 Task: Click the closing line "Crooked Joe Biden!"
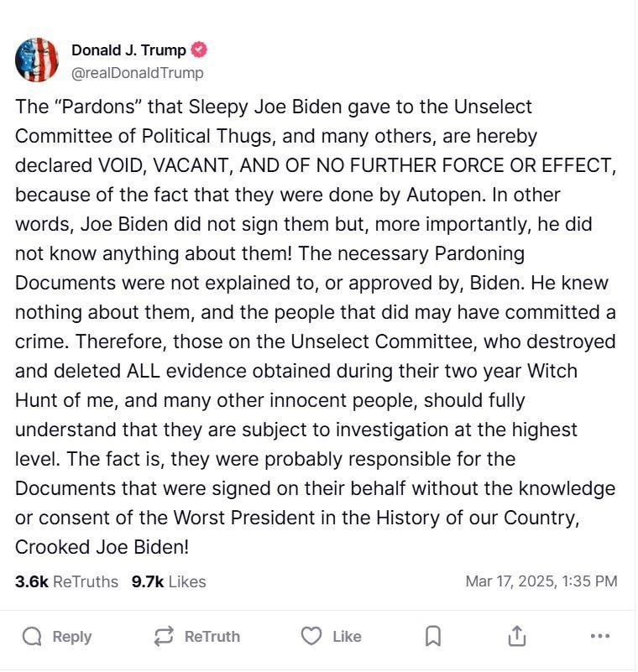[x=102, y=547]
